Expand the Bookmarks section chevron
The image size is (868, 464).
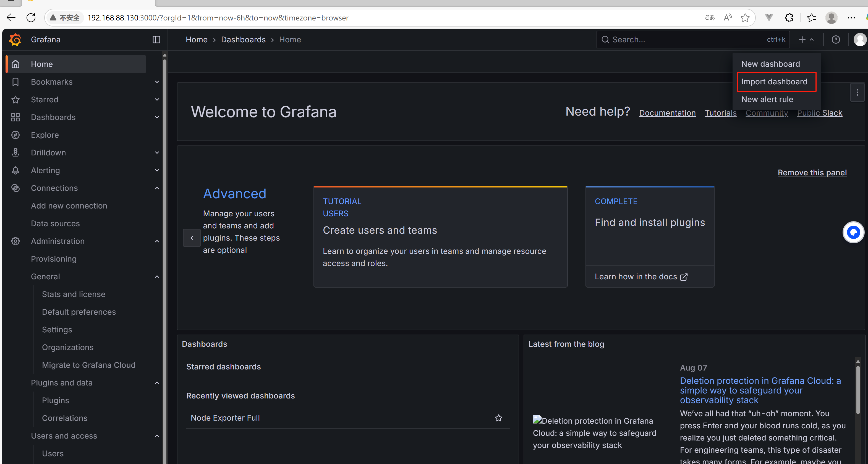pyautogui.click(x=157, y=82)
